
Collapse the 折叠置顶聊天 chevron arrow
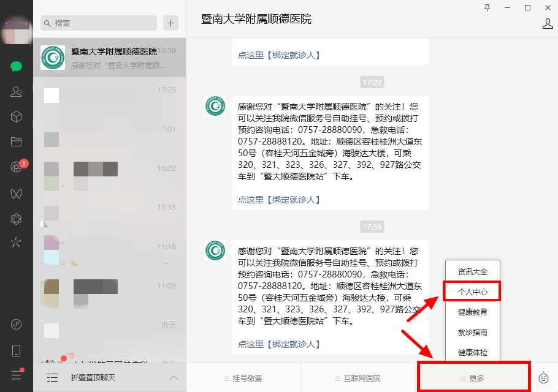click(174, 377)
